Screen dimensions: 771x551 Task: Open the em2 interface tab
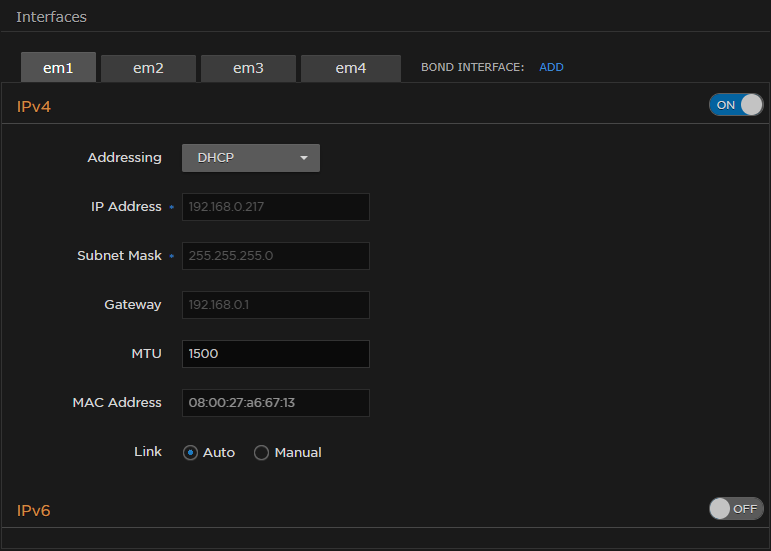148,68
